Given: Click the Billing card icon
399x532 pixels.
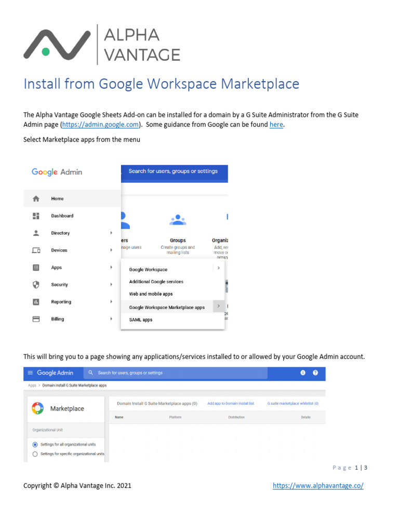Looking at the screenshot, I should (x=36, y=319).
